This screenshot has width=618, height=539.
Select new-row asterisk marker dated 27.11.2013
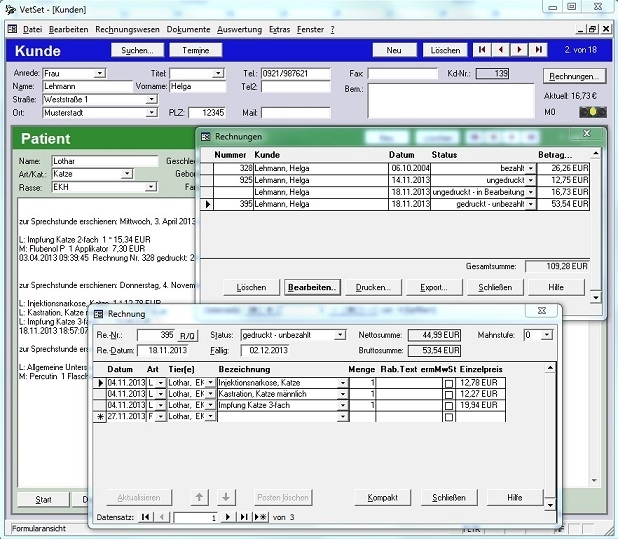[x=100, y=416]
